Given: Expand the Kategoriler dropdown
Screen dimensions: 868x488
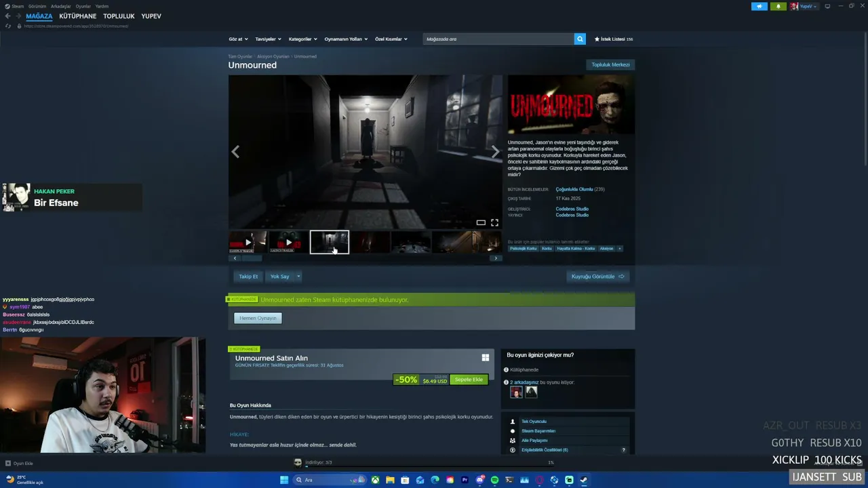Looking at the screenshot, I should (302, 39).
